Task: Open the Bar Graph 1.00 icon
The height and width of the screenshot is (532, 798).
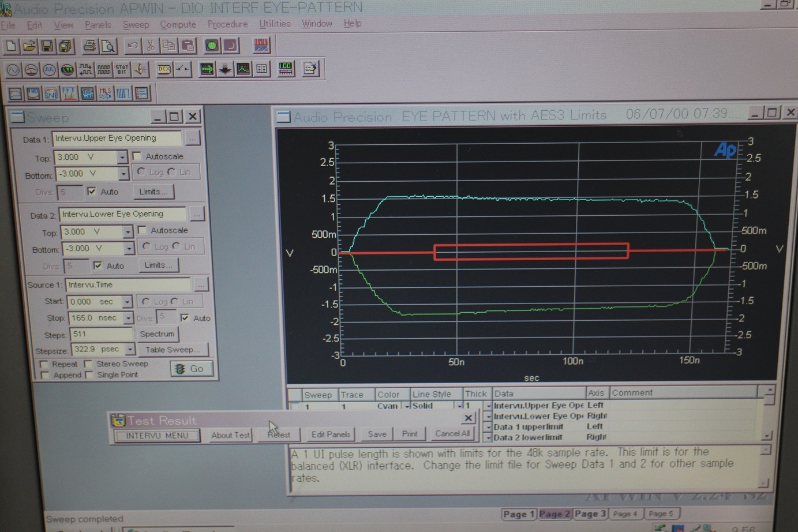Action: (286, 69)
